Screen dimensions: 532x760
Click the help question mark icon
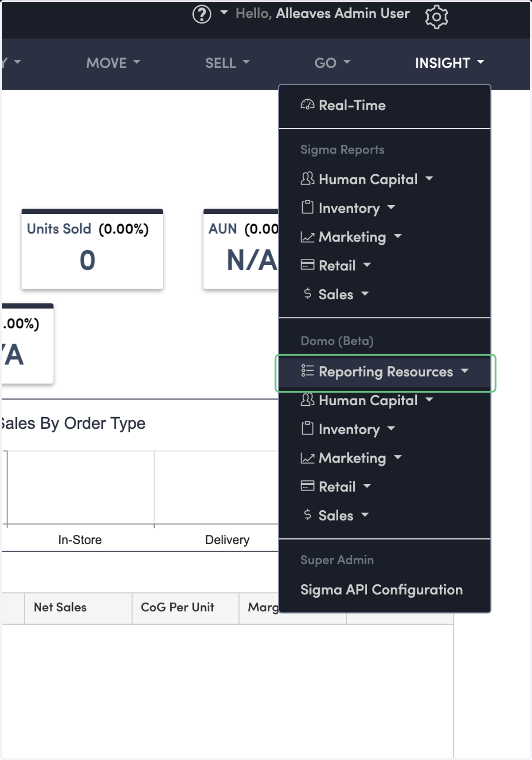(x=202, y=14)
